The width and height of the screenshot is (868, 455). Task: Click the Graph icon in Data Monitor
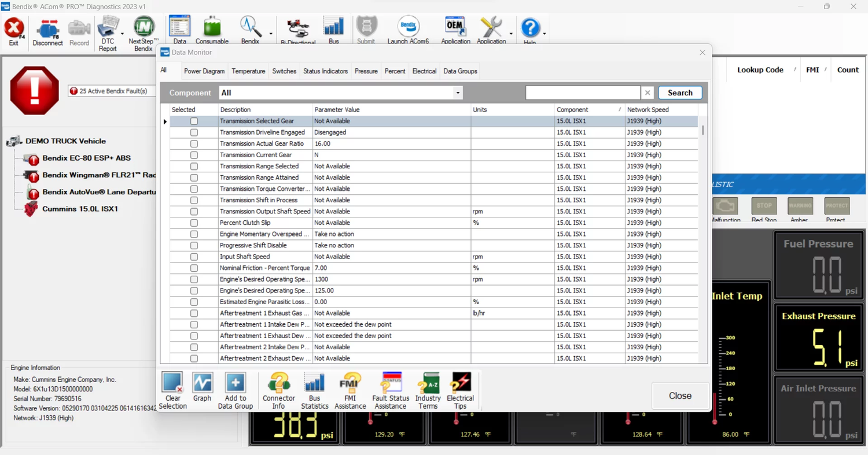click(202, 389)
